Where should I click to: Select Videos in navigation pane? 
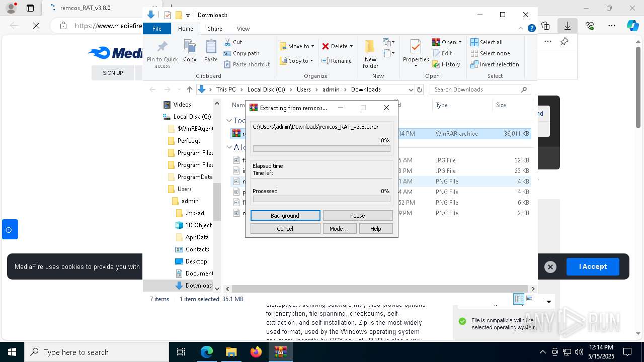pos(182,105)
